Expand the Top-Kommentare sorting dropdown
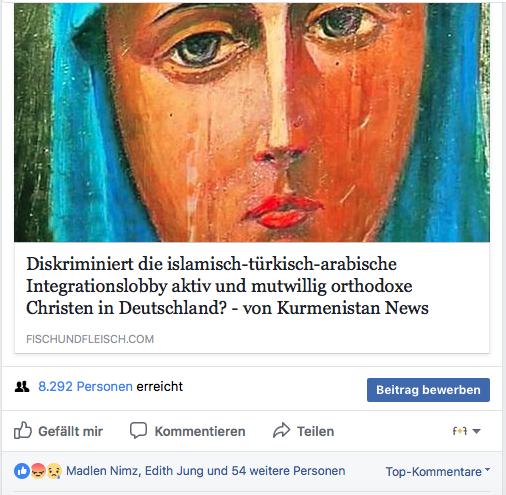 click(x=438, y=471)
